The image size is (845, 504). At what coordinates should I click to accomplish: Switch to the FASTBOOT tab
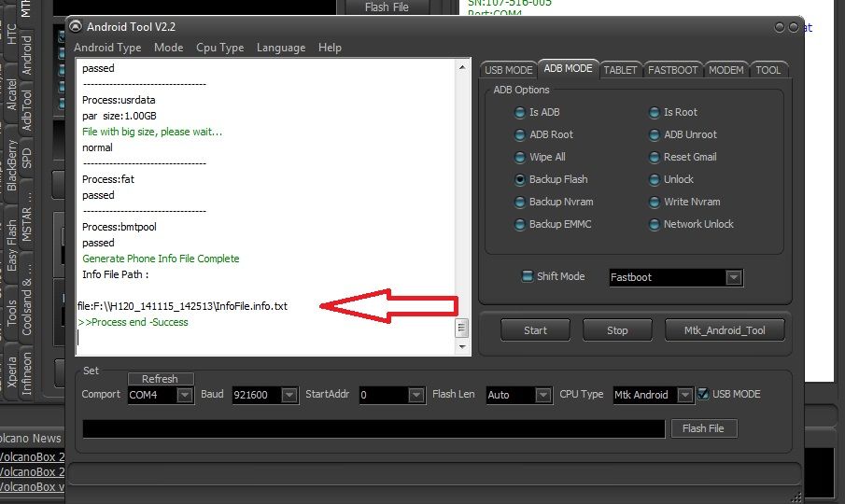click(x=672, y=70)
